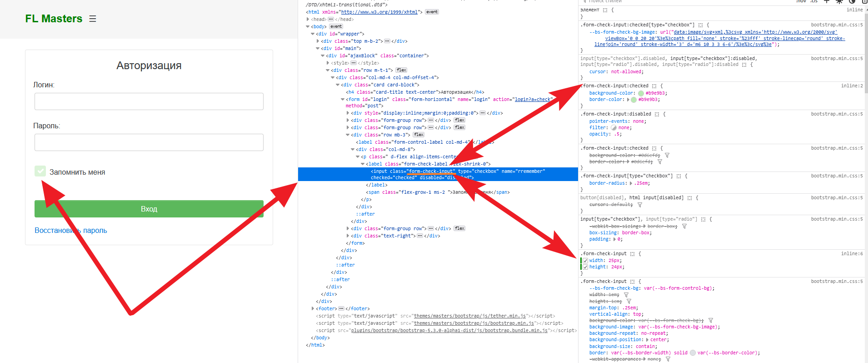Screen dimensions: 868x363
Task: Expand the ellipsis inside the head tag
Action: [x=331, y=19]
